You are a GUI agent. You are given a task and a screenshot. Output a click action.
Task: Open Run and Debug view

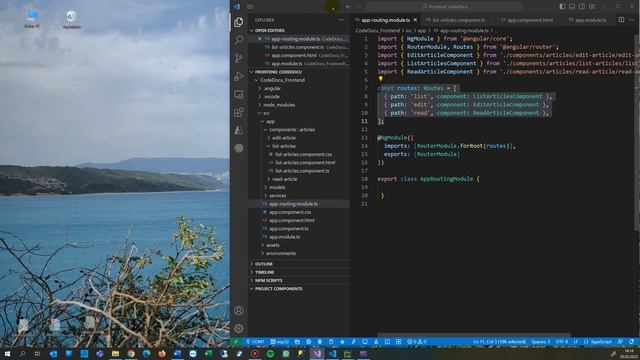pos(239,76)
